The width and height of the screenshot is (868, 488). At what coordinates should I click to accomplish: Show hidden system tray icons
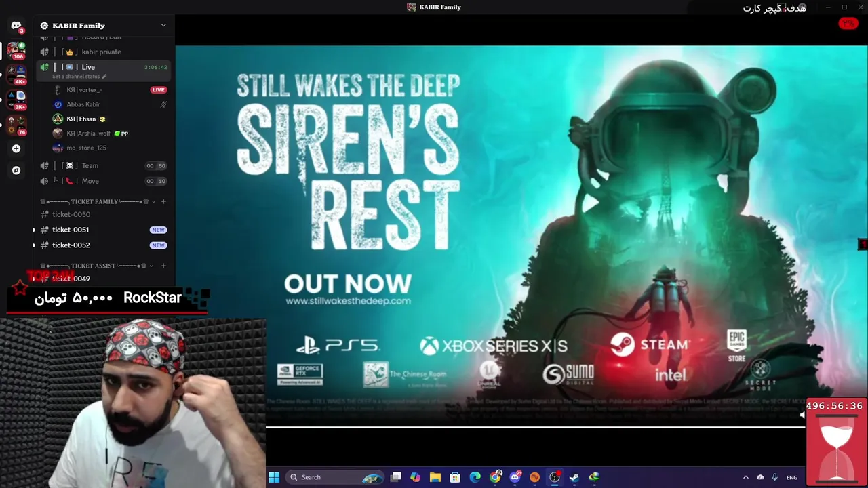(x=745, y=477)
